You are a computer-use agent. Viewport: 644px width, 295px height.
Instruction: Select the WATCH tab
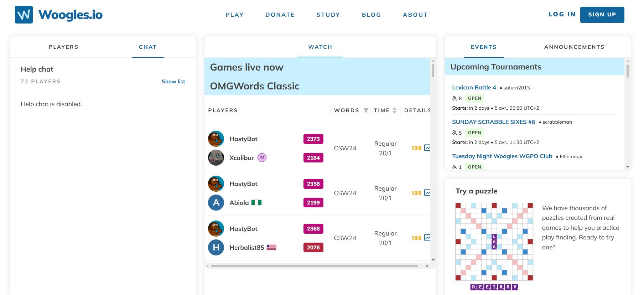click(x=320, y=47)
